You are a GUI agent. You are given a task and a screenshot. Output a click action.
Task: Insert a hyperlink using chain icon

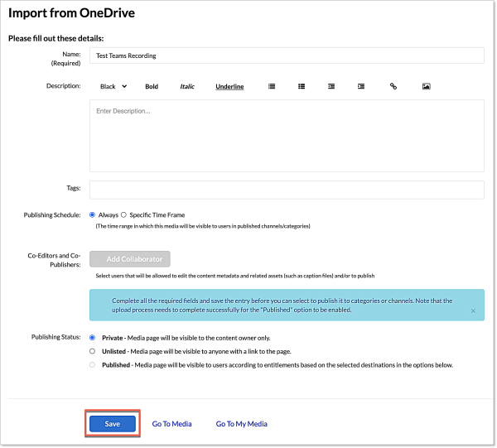(393, 86)
